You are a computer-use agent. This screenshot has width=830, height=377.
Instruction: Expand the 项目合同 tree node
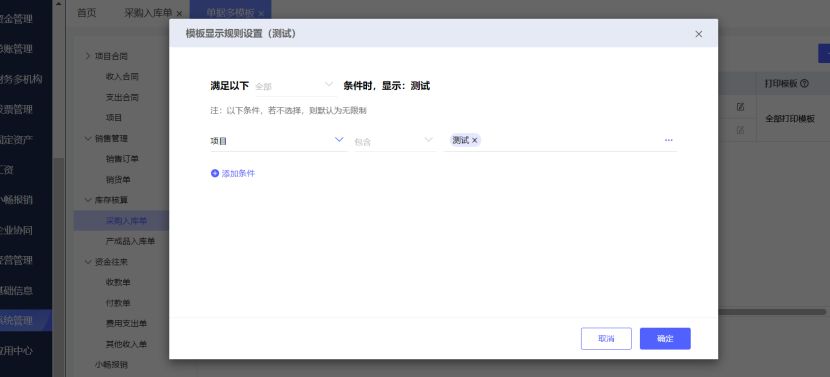(x=88, y=56)
